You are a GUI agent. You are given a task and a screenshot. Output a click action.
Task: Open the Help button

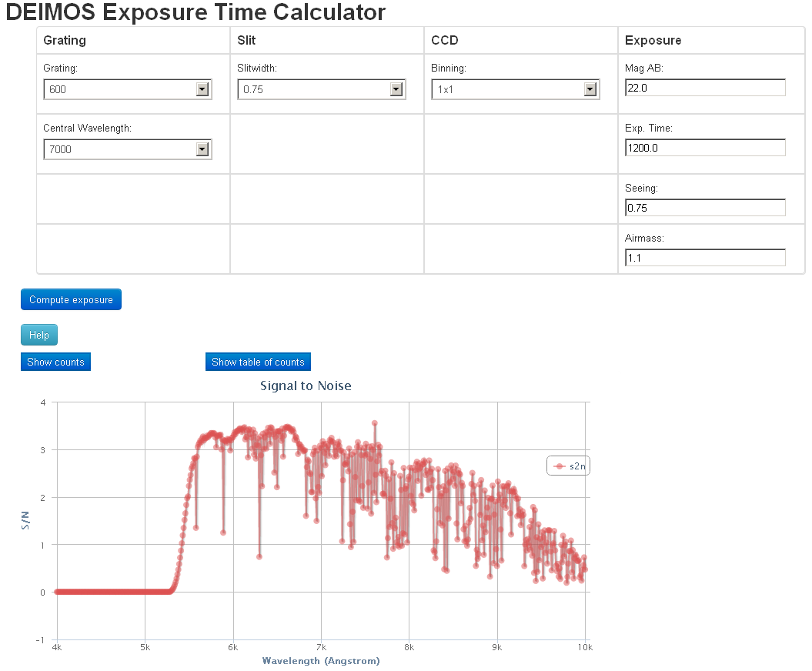click(38, 335)
